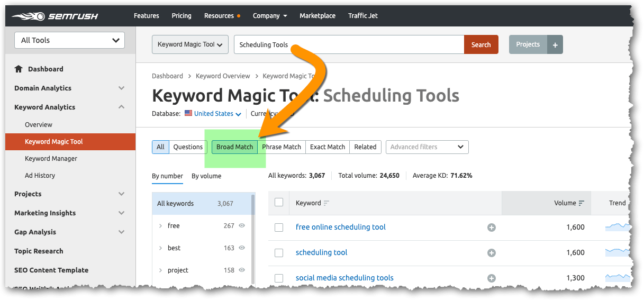Select the Broad Match tab
This screenshot has width=644, height=300.
[235, 147]
